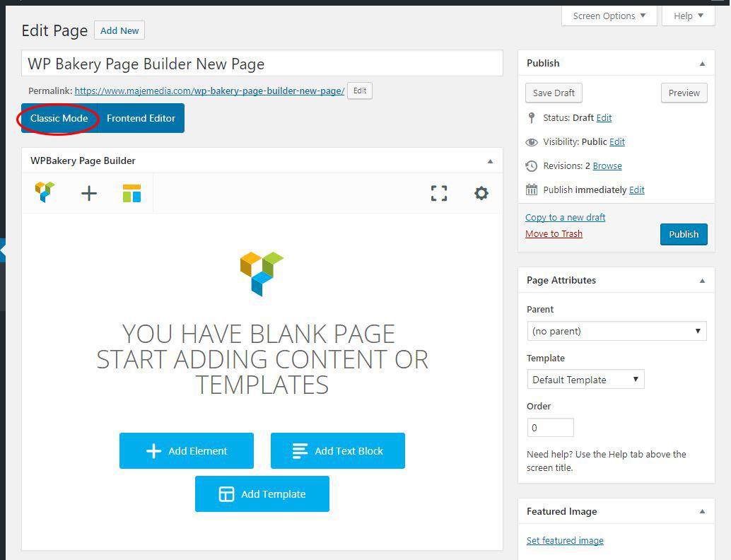The width and height of the screenshot is (731, 560).
Task: Click the Publish panel heading
Action: [543, 63]
